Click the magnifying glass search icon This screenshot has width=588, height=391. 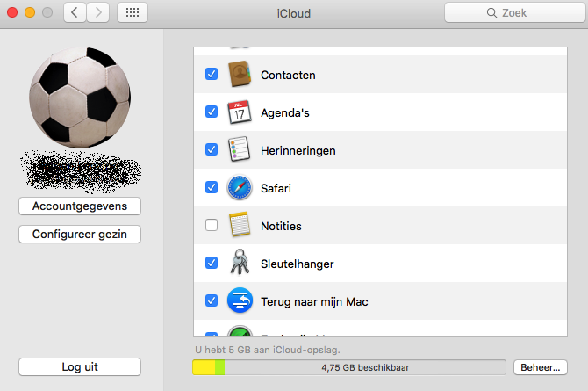point(491,13)
